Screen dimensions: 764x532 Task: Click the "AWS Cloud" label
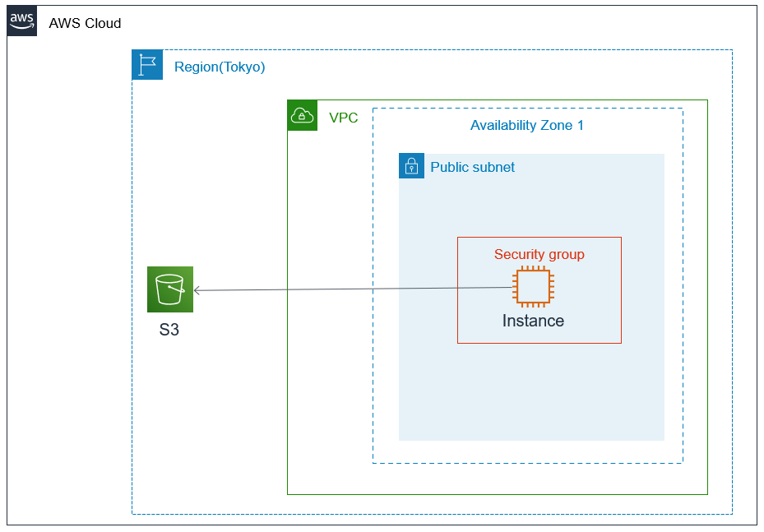click(x=85, y=23)
